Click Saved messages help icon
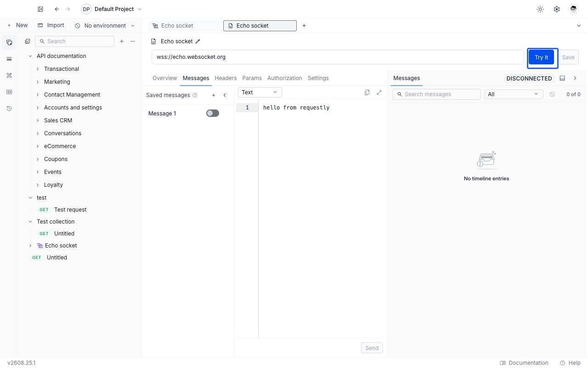588x368 pixels. click(x=195, y=95)
